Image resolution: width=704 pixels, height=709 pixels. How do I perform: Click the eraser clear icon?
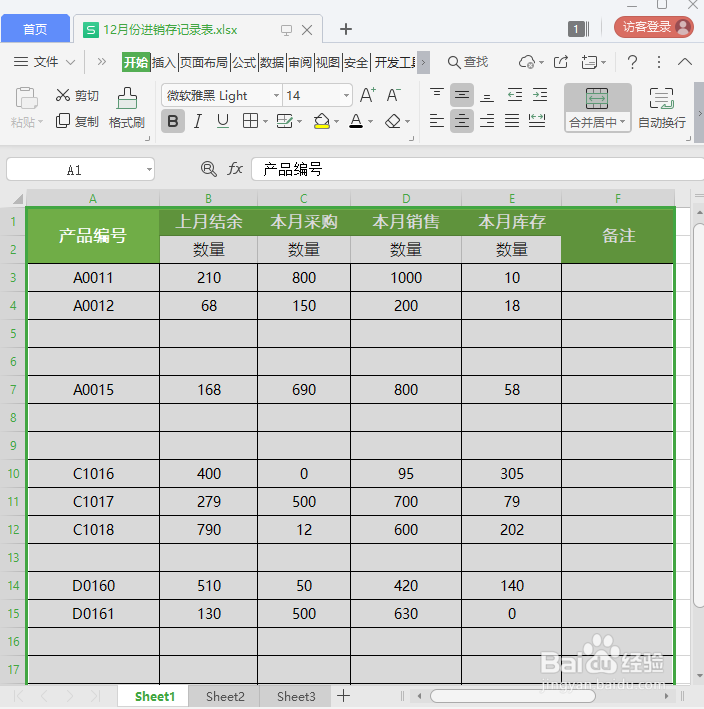(392, 121)
